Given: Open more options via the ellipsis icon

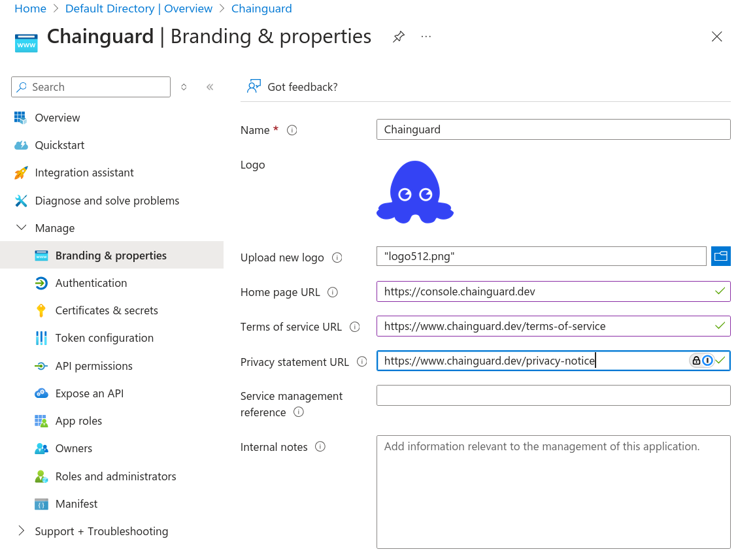Looking at the screenshot, I should (426, 37).
